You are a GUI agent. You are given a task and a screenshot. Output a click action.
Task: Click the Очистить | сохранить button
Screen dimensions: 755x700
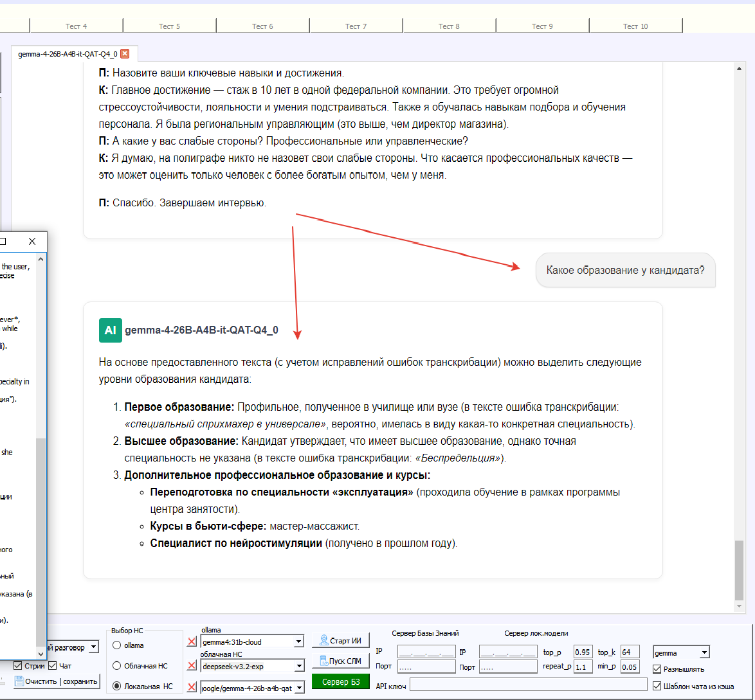[x=57, y=681]
